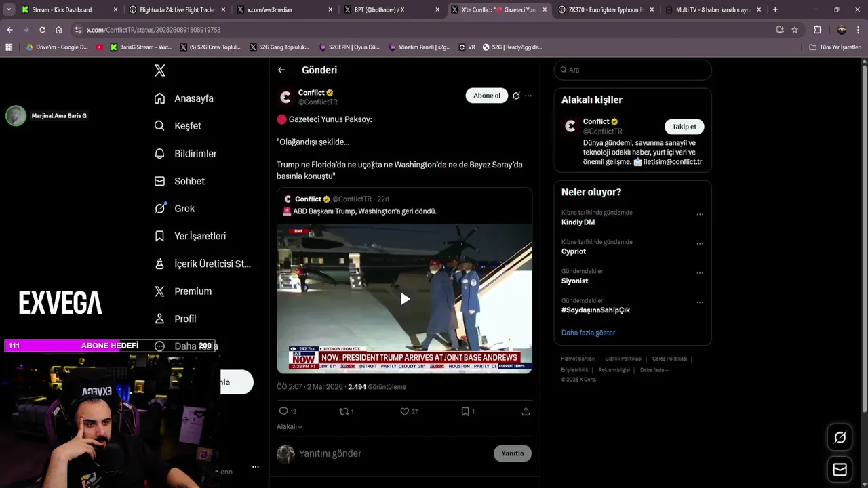Open #SoydaşınaSahipÇık trend
Screen dimensions: 868x488
[595, 310]
